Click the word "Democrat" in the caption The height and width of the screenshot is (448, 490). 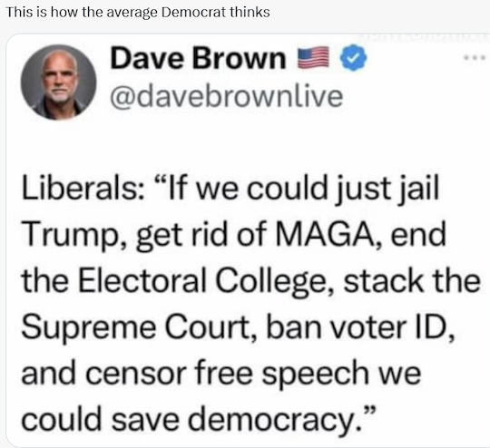pyautogui.click(x=194, y=12)
